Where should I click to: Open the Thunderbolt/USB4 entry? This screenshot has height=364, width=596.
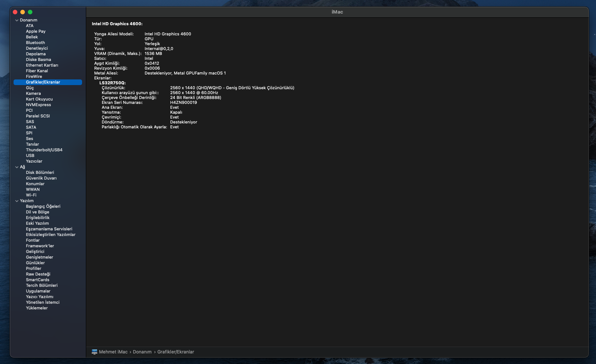click(44, 150)
